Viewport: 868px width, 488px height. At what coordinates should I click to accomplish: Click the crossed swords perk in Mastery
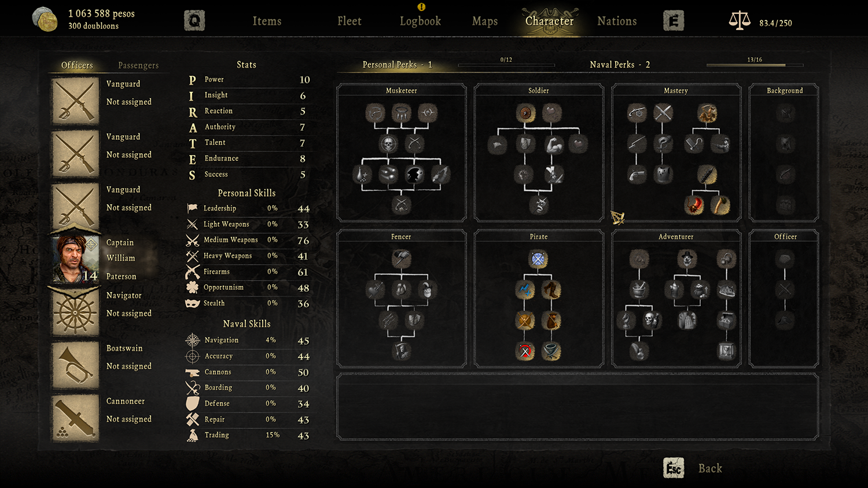[x=663, y=113]
